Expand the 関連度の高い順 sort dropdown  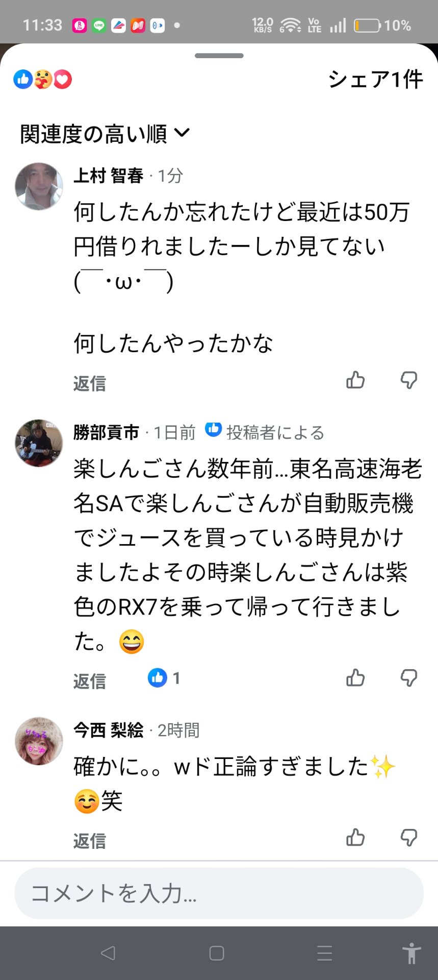105,134
